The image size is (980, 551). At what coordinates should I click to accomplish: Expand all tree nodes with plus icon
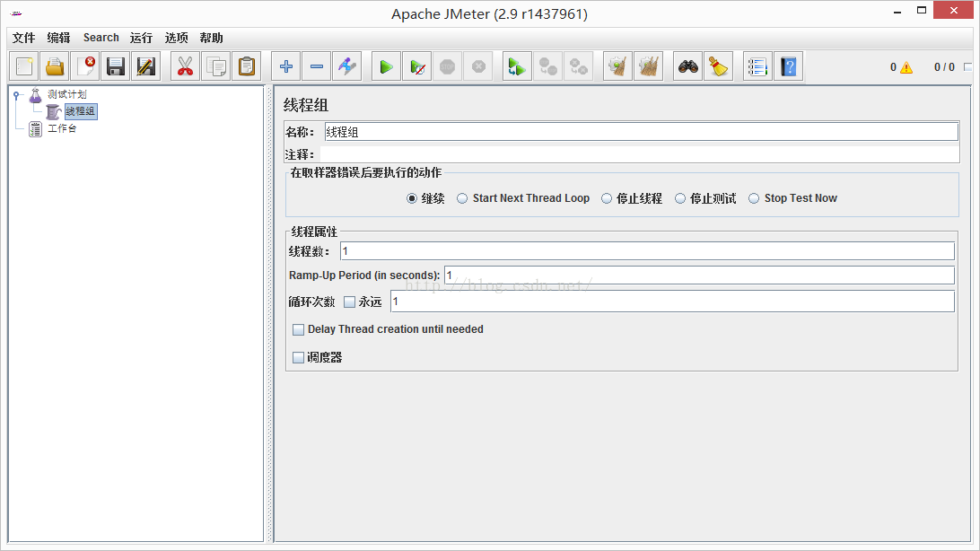286,66
